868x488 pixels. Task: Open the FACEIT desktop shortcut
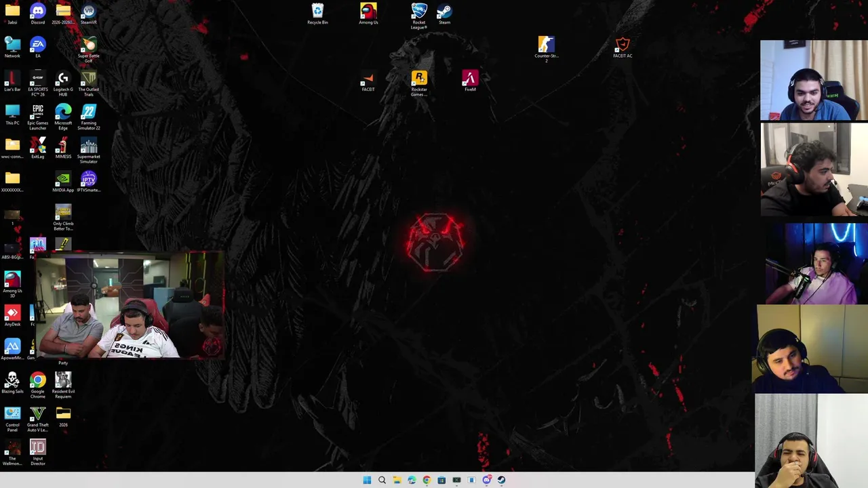368,81
